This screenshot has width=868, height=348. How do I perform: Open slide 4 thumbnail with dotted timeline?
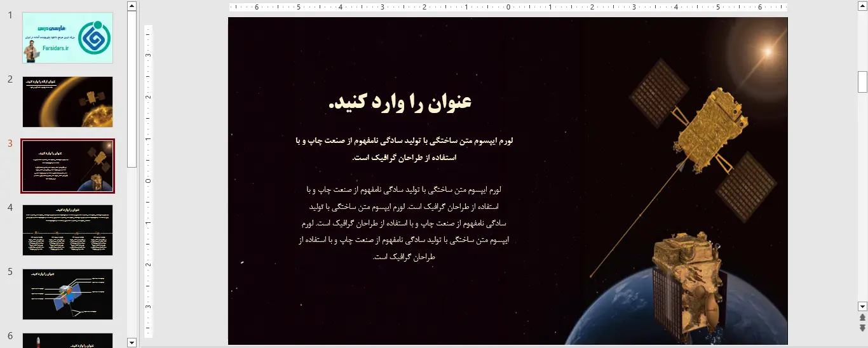67,230
